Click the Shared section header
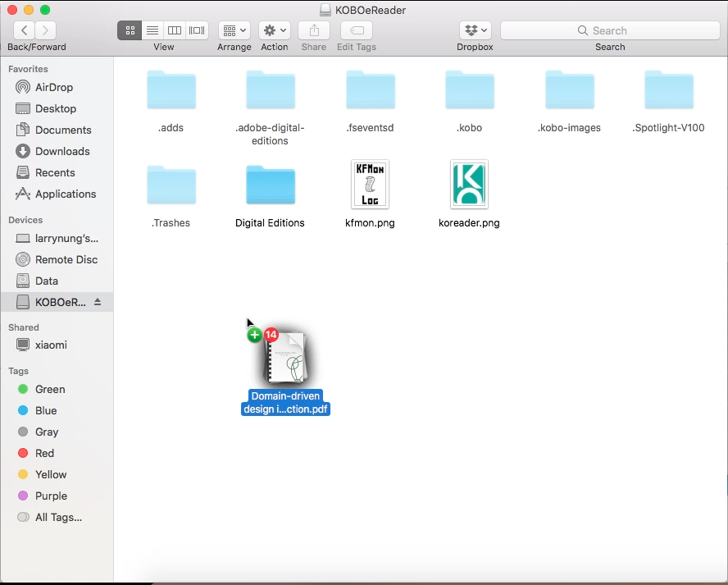Screen dimensions: 728x585 [x=24, y=327]
